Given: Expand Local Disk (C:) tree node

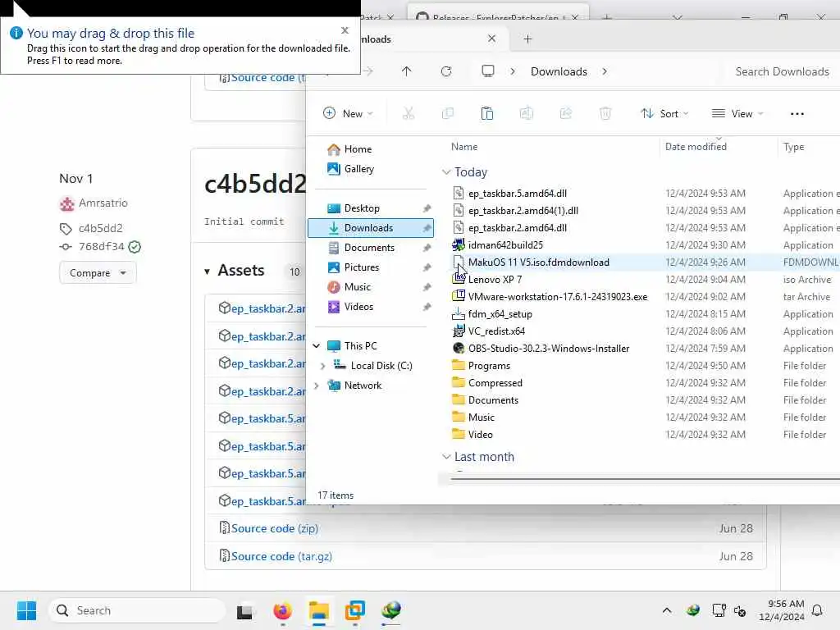Looking at the screenshot, I should 322,366.
